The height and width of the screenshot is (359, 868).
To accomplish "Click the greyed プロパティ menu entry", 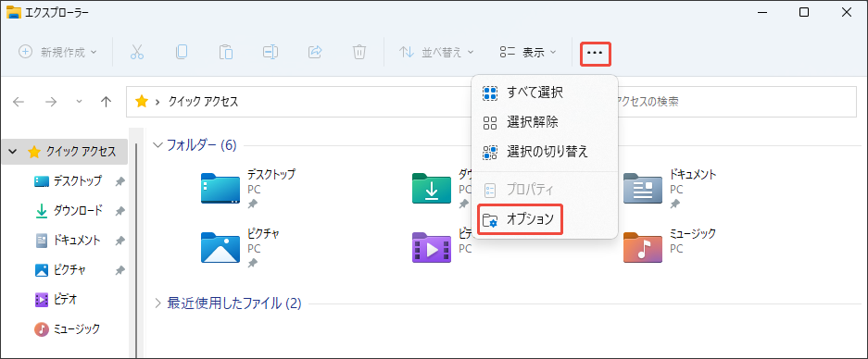I will point(544,191).
